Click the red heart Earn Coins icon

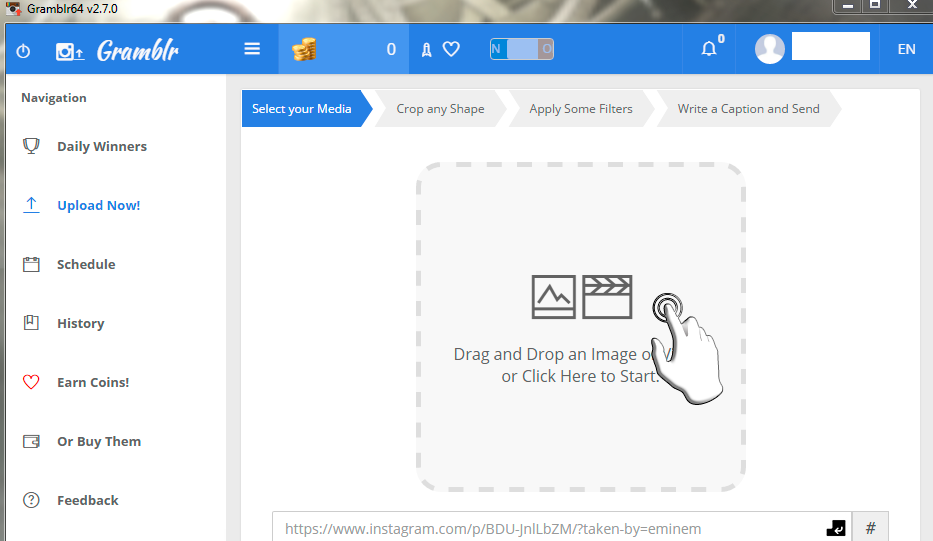[31, 382]
